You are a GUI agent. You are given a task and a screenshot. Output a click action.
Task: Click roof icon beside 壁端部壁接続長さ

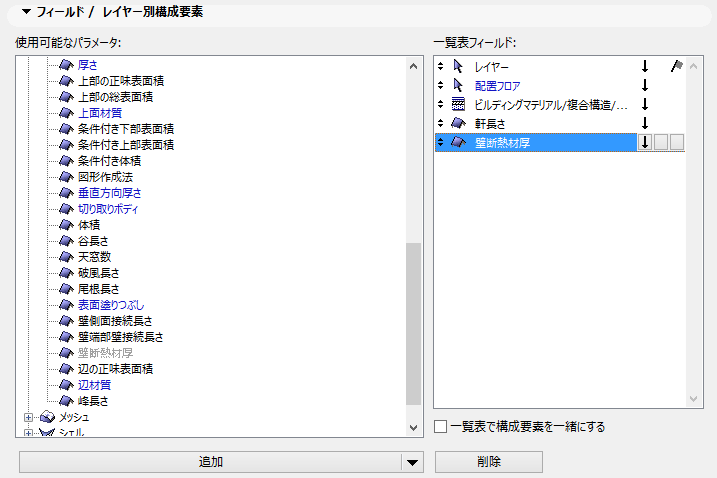66,337
